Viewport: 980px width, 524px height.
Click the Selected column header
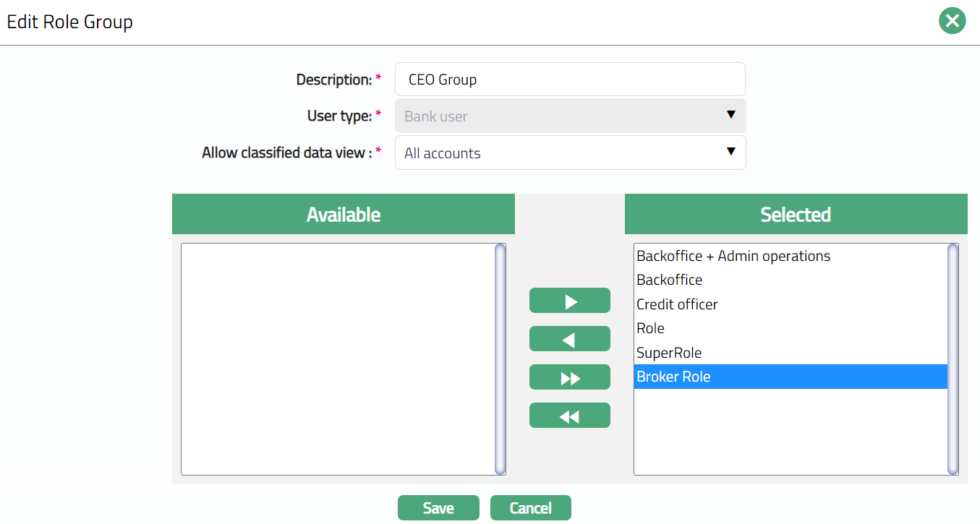click(796, 214)
